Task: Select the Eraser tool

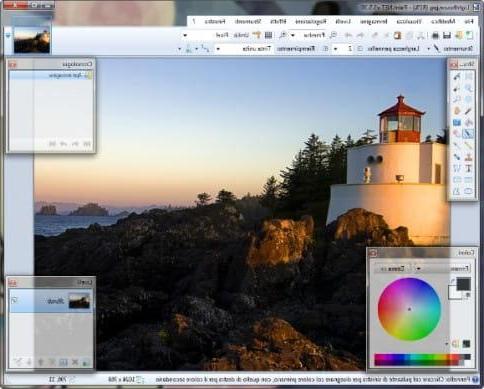Action: pyautogui.click(x=457, y=134)
